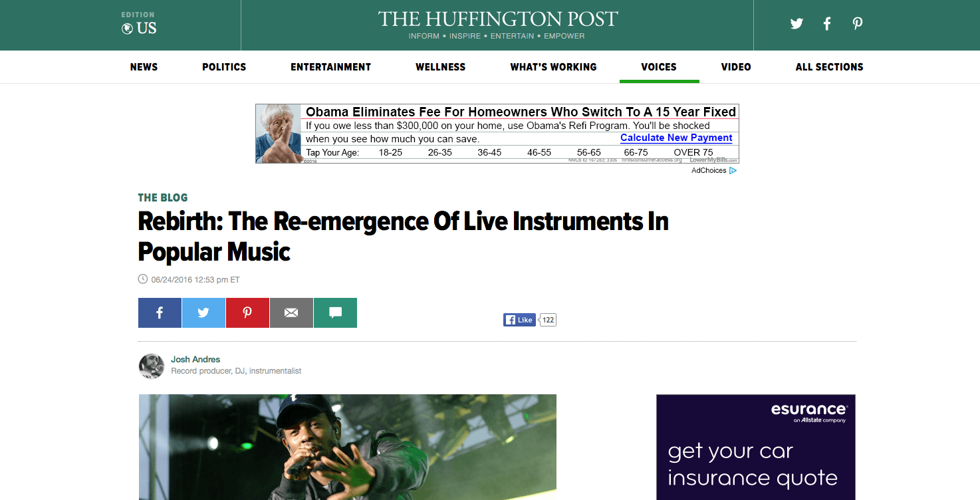Image resolution: width=980 pixels, height=500 pixels.
Task: Click the AdChoices toggle icon
Action: tap(733, 170)
